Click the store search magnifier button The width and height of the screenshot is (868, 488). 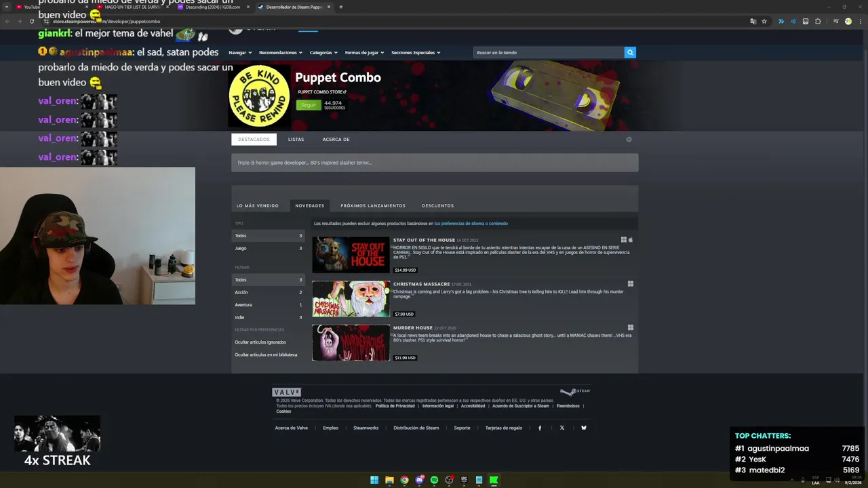630,52
